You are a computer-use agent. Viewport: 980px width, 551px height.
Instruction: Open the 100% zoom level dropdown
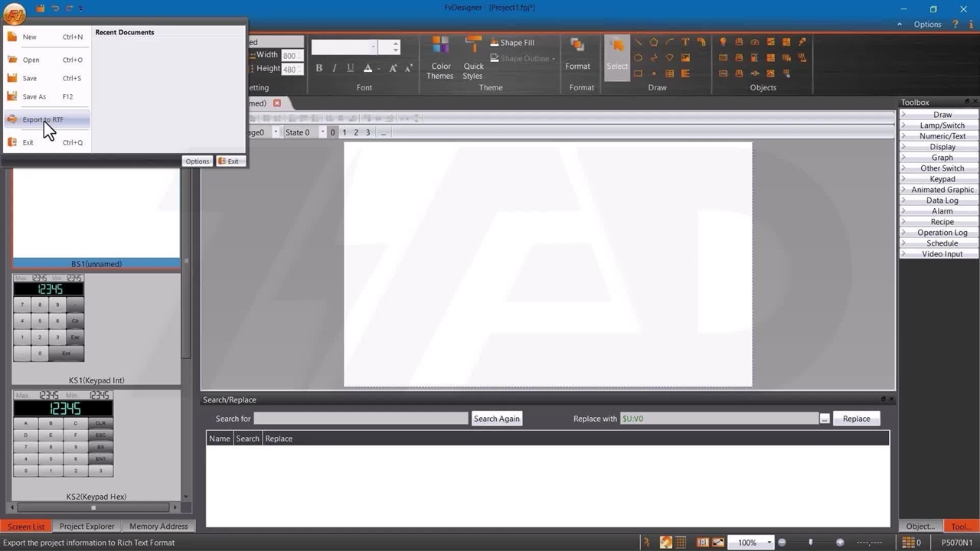tap(769, 543)
